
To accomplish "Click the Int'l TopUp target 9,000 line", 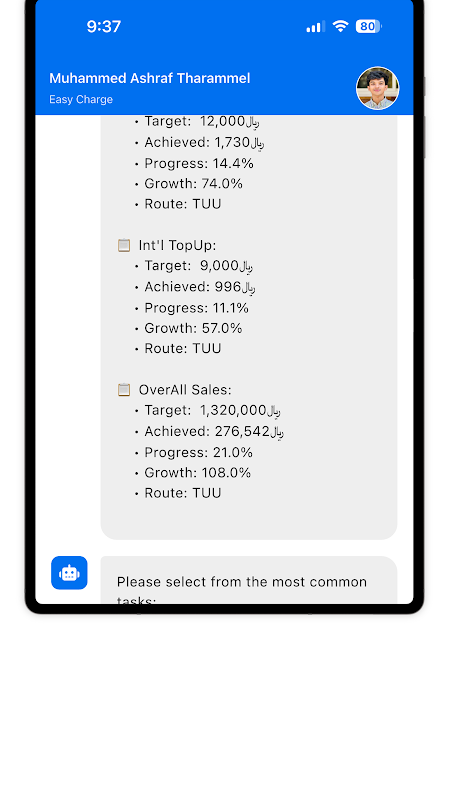I will point(194,266).
